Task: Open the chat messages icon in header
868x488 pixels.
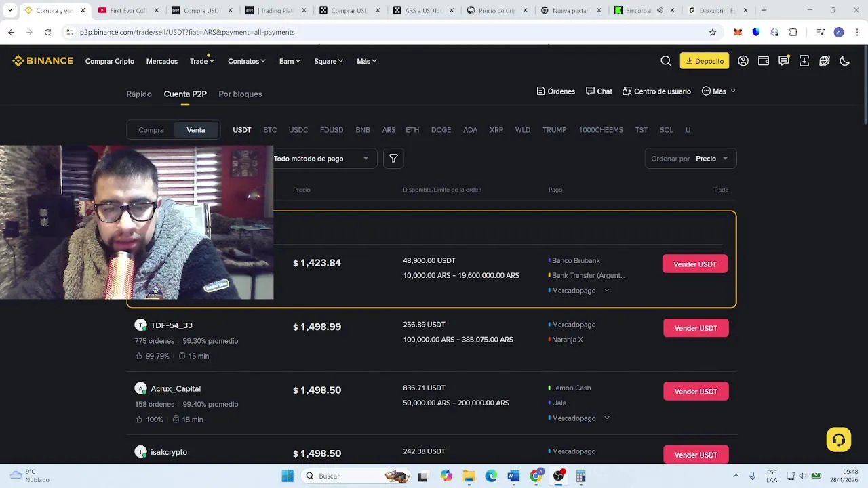Action: [x=784, y=61]
